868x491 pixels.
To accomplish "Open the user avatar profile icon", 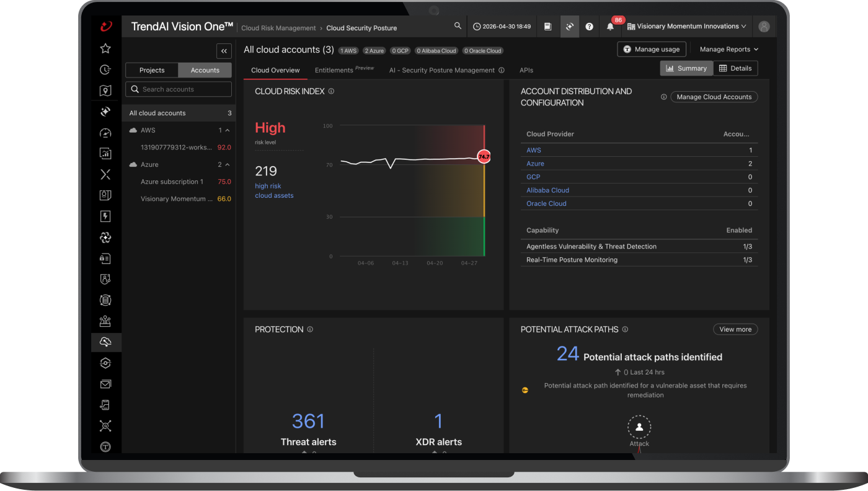I will click(764, 27).
